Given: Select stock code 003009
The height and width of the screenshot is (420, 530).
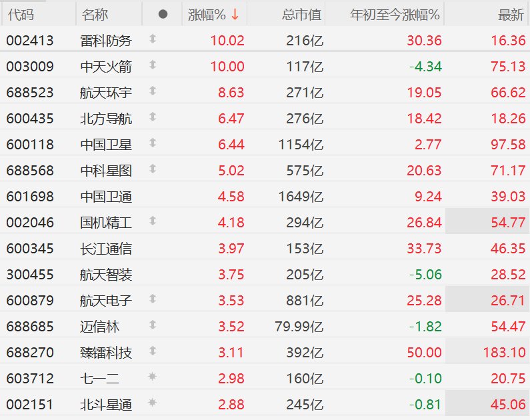Looking at the screenshot, I should pos(30,67).
